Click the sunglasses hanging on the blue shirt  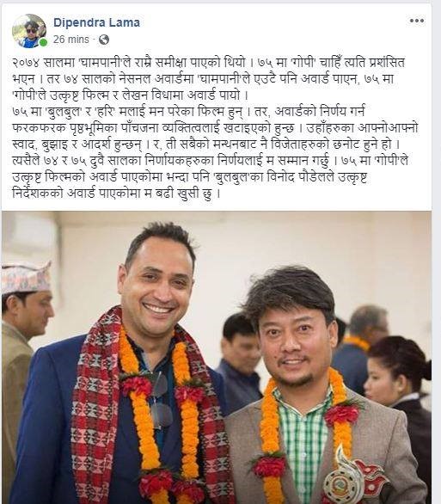[x=159, y=400]
